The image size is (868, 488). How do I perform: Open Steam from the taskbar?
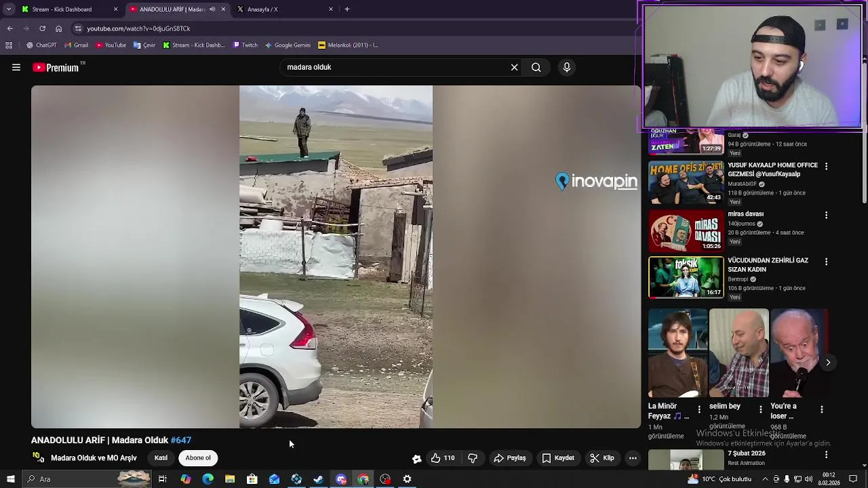tap(318, 479)
